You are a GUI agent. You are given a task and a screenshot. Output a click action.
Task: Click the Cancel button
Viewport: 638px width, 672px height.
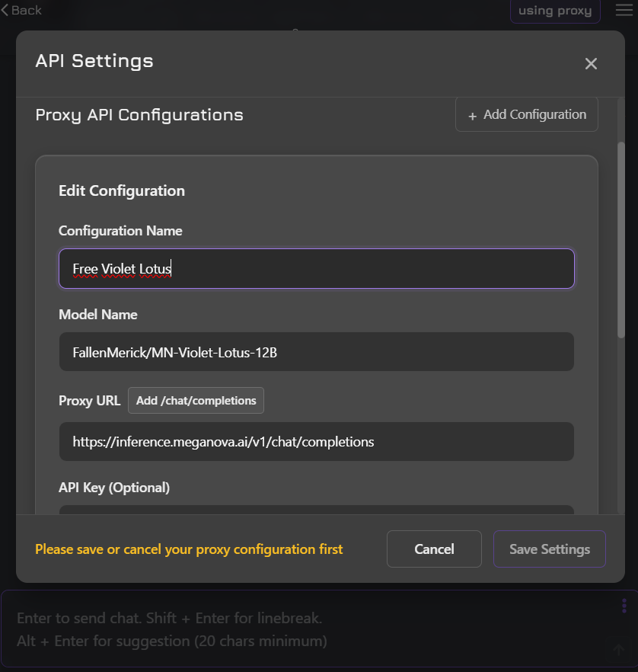[x=434, y=549]
